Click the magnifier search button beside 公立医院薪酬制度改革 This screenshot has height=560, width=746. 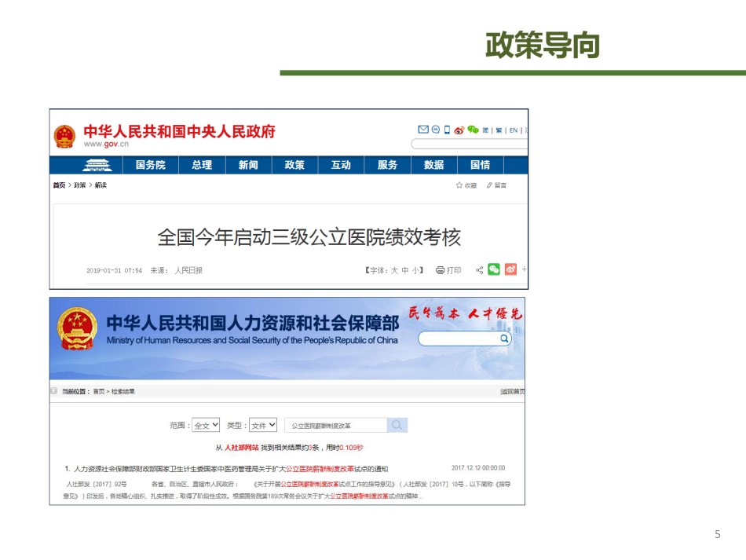coord(397,425)
